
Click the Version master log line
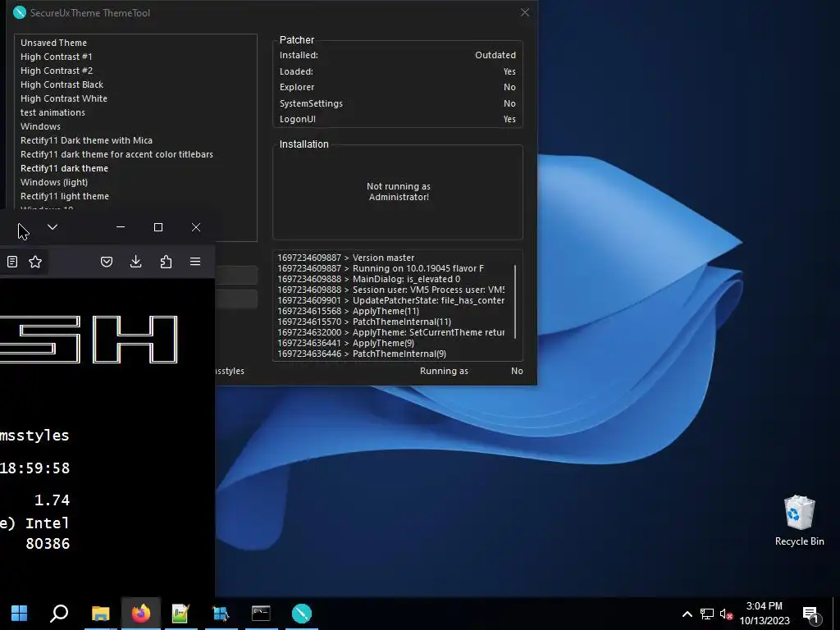[x=345, y=257]
